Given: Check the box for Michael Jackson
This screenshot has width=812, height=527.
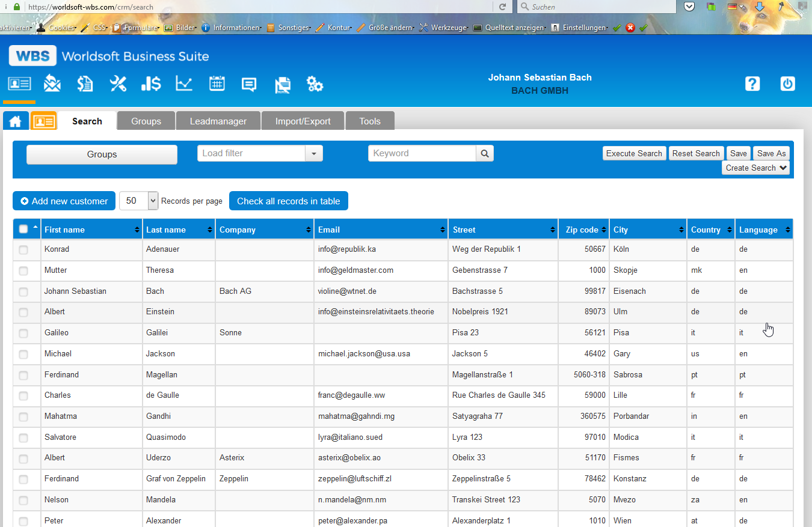Looking at the screenshot, I should 23,355.
